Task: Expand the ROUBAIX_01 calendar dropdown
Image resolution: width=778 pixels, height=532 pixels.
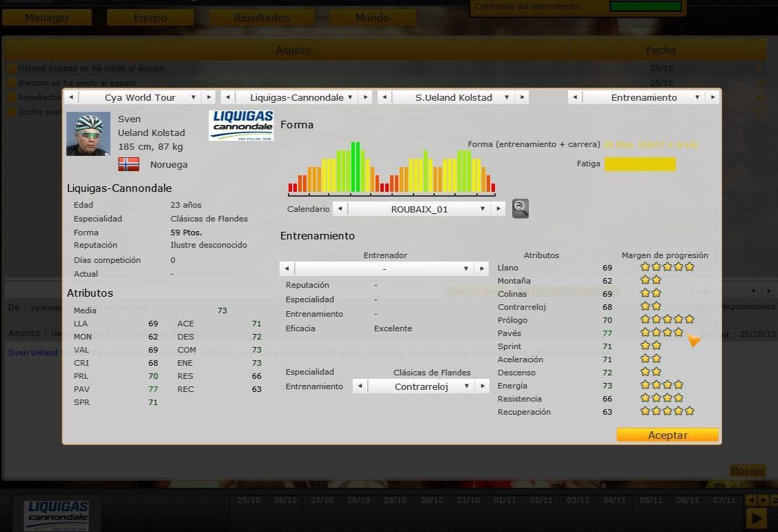Action: [419, 208]
